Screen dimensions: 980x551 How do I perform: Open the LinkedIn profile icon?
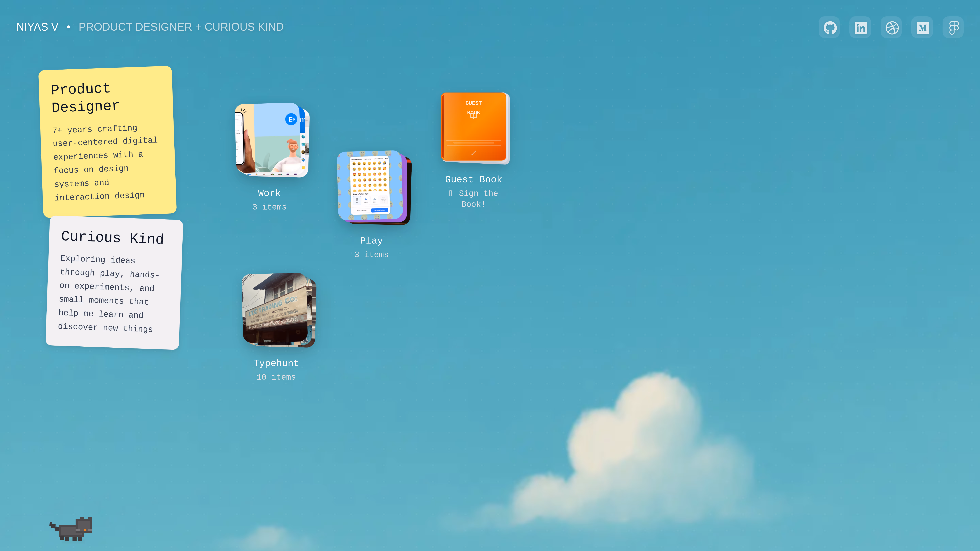[x=860, y=27]
